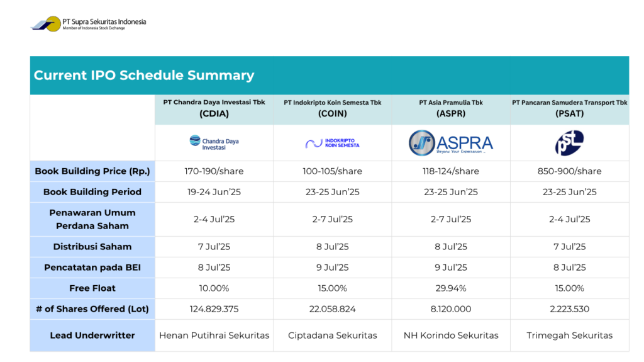Select the Trimegah Sekuritas underwriter cell
The height and width of the screenshot is (362, 644).
pyautogui.click(x=569, y=336)
